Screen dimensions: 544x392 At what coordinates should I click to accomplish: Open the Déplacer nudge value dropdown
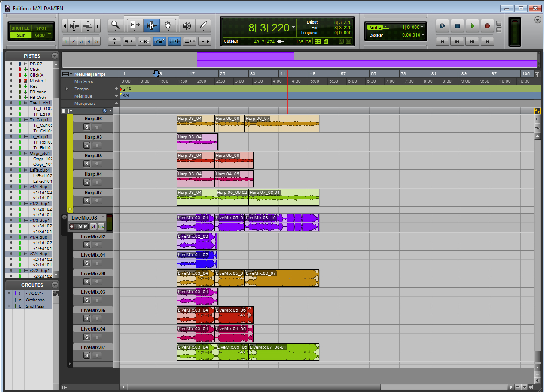(x=422, y=35)
